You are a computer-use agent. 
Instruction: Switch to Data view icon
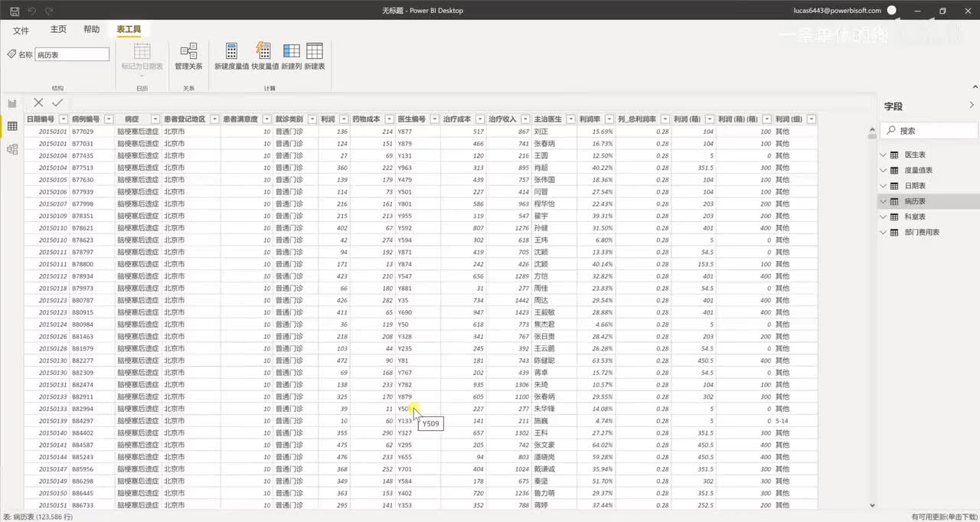click(x=12, y=126)
